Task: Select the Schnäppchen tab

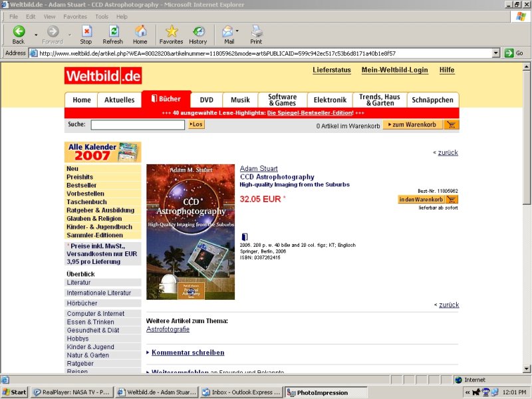Action: (x=433, y=100)
